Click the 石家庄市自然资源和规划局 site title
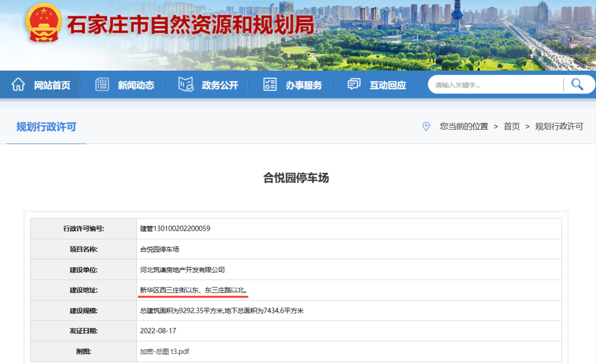 pos(191,25)
